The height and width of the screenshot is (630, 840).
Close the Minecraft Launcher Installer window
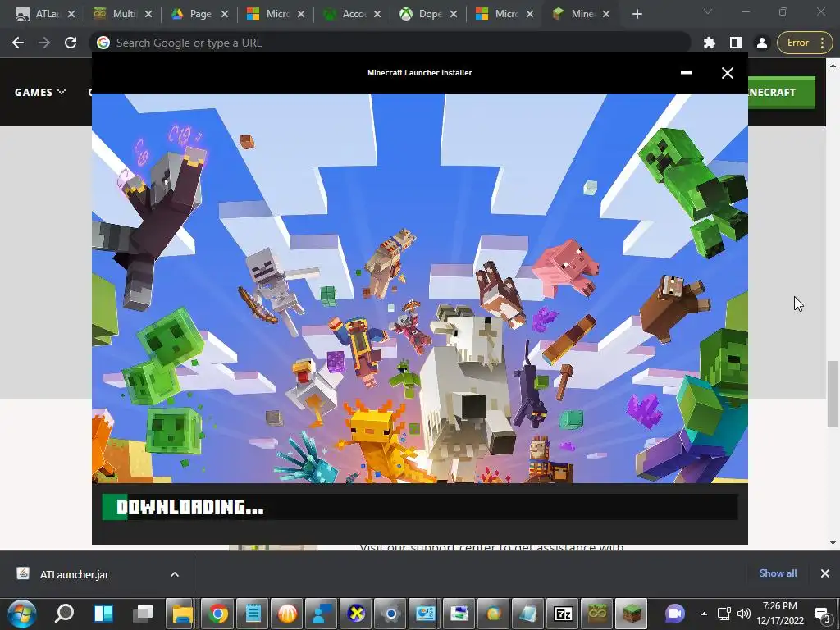tap(727, 73)
